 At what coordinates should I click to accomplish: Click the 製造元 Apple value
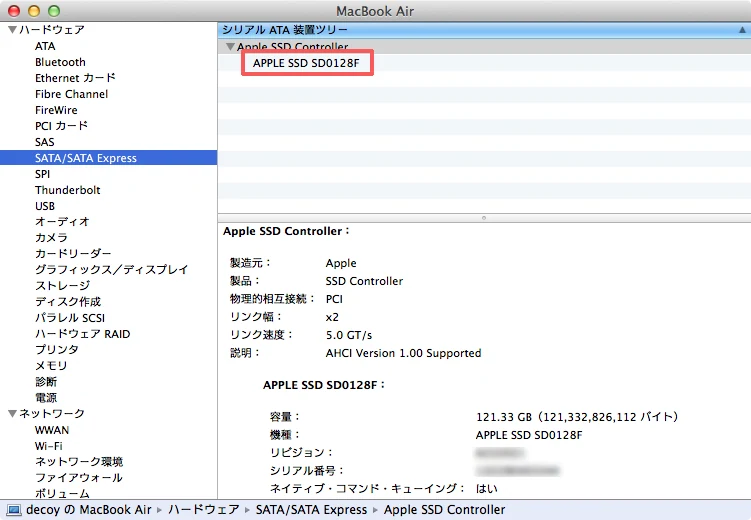[341, 263]
